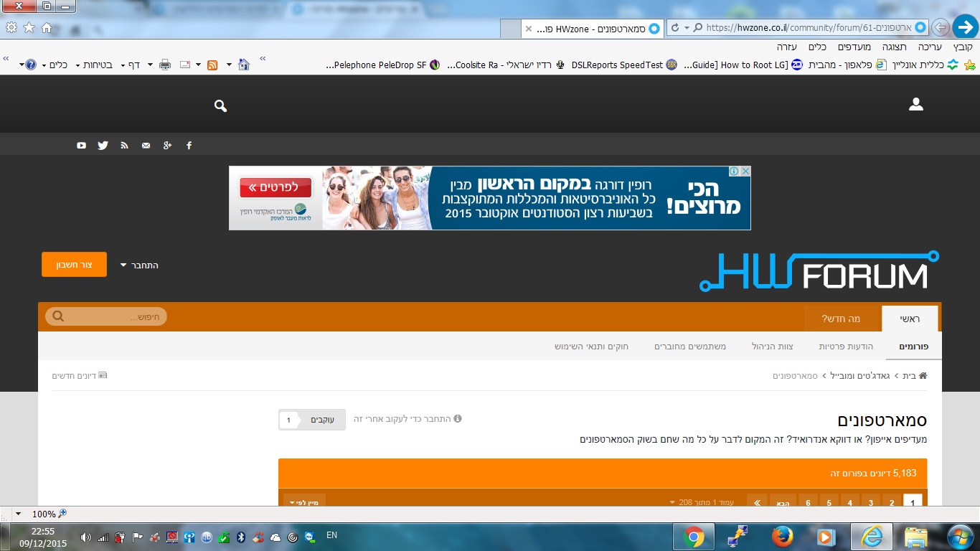The image size is (980, 551).
Task: Open the DSLReports SpeedTest favorite
Action: pyautogui.click(x=623, y=65)
